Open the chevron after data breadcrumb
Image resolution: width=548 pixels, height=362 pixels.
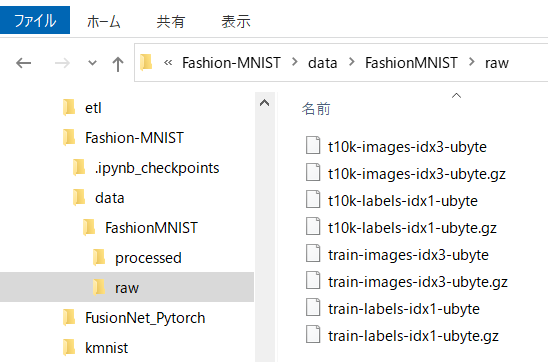tap(352, 62)
